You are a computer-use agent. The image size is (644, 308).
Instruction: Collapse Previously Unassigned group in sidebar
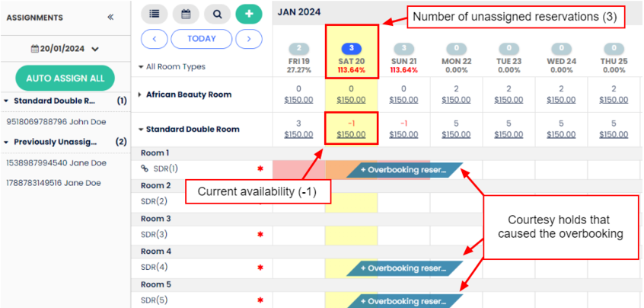tap(7, 142)
